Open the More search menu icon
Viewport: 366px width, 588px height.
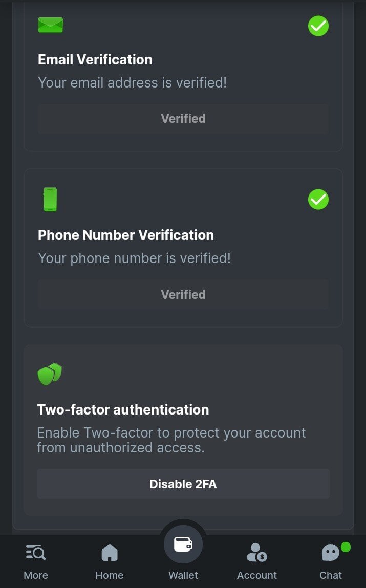[x=36, y=553]
